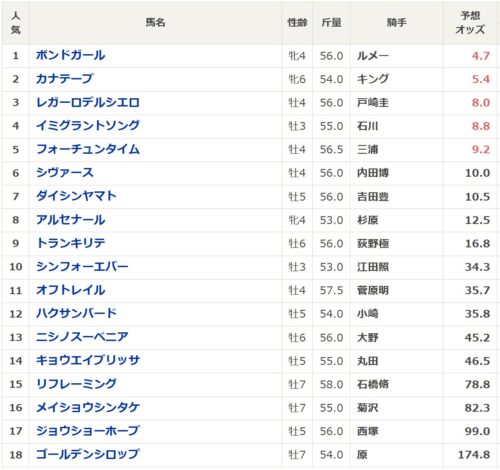Open the ボンドガール horse link
500x470 pixels.
[x=71, y=55]
